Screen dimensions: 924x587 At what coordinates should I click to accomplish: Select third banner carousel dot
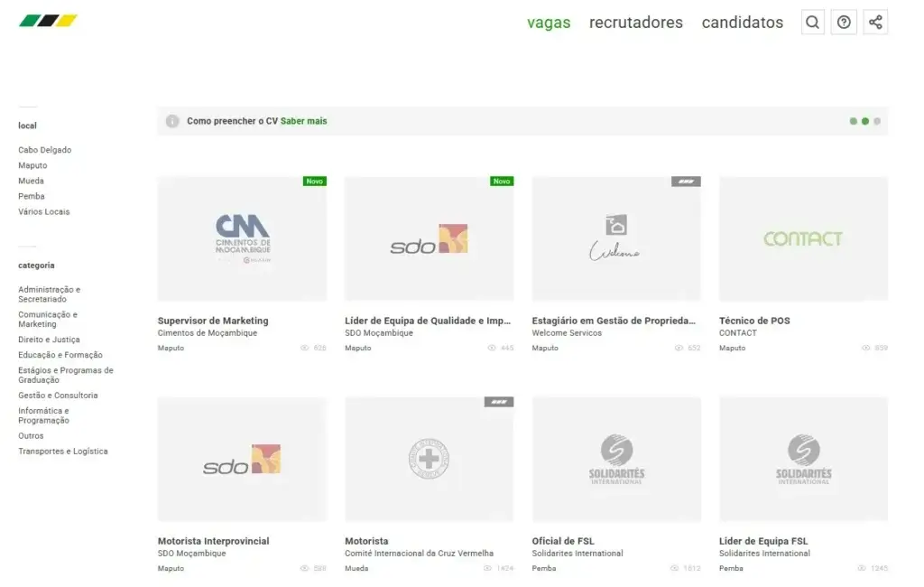click(877, 121)
